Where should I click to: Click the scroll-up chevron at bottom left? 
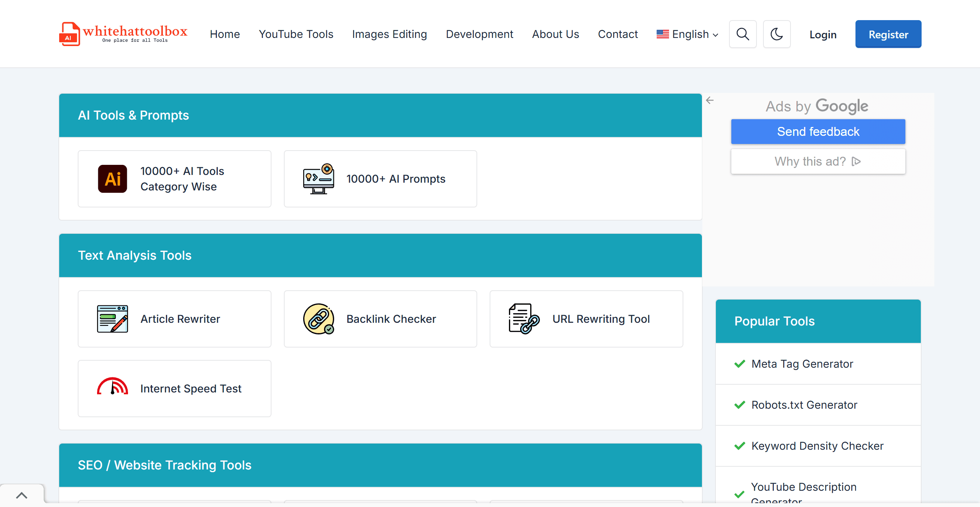(22, 495)
